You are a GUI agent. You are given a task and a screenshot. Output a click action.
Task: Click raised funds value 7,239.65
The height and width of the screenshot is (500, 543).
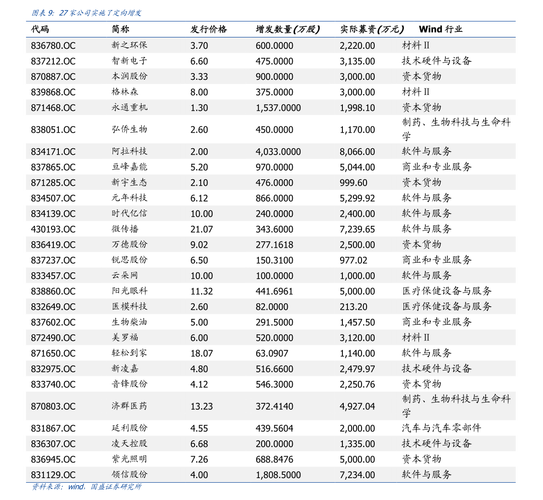pyautogui.click(x=357, y=229)
